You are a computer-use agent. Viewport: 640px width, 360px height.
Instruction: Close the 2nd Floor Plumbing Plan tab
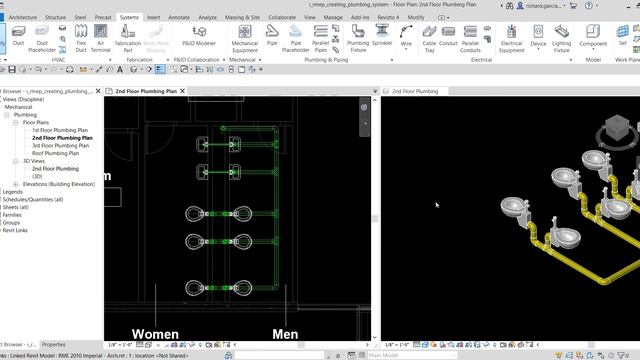(x=182, y=91)
